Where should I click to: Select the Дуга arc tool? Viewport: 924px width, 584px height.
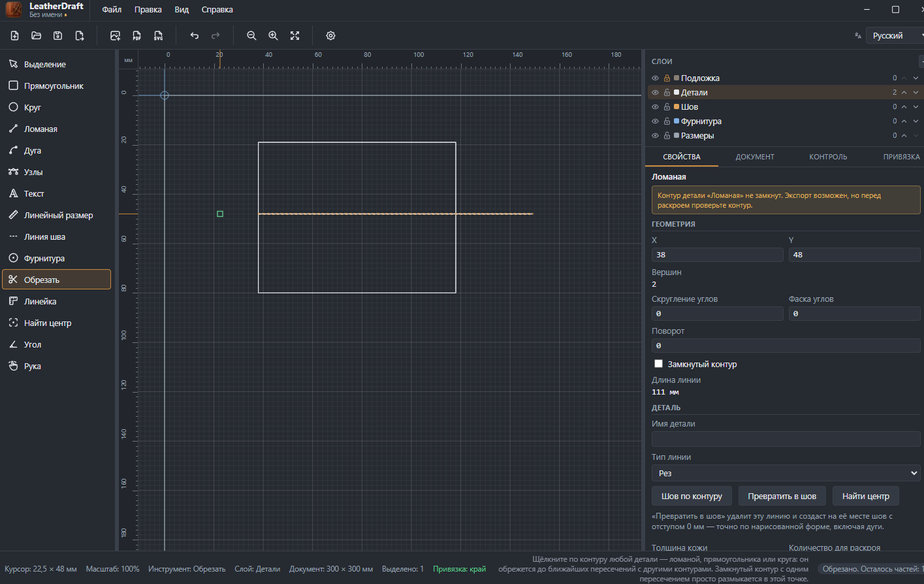click(x=57, y=150)
